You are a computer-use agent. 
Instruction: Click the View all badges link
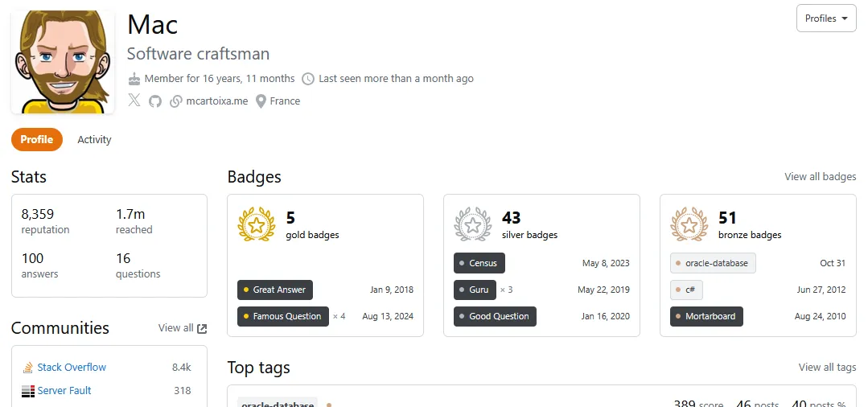[820, 177]
